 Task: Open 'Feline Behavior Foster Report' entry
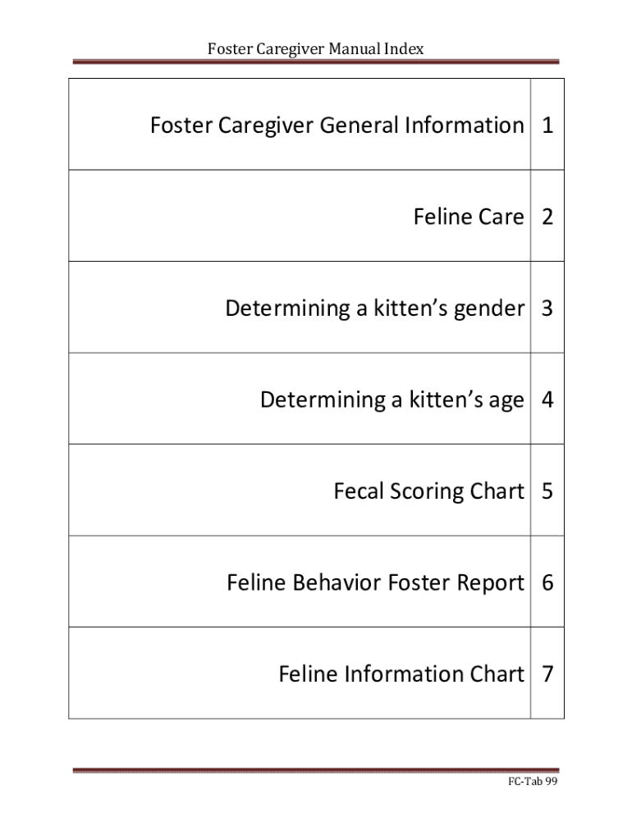coord(375,583)
